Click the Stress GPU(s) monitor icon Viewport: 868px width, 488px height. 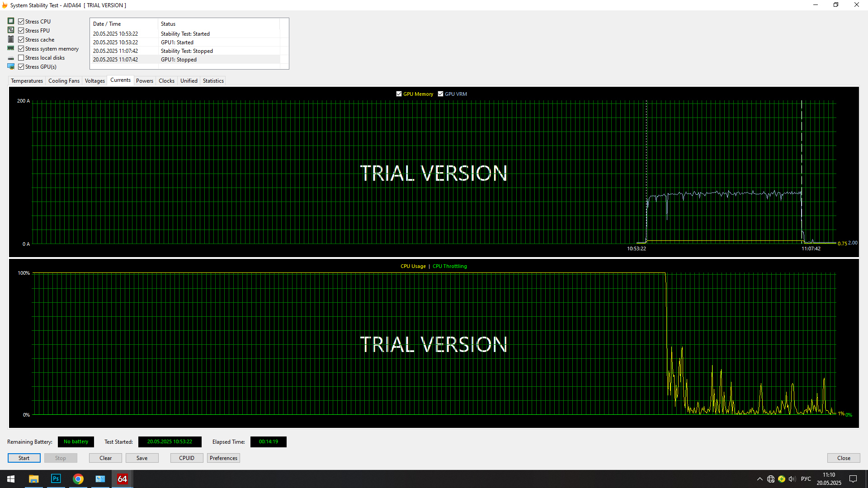point(11,66)
